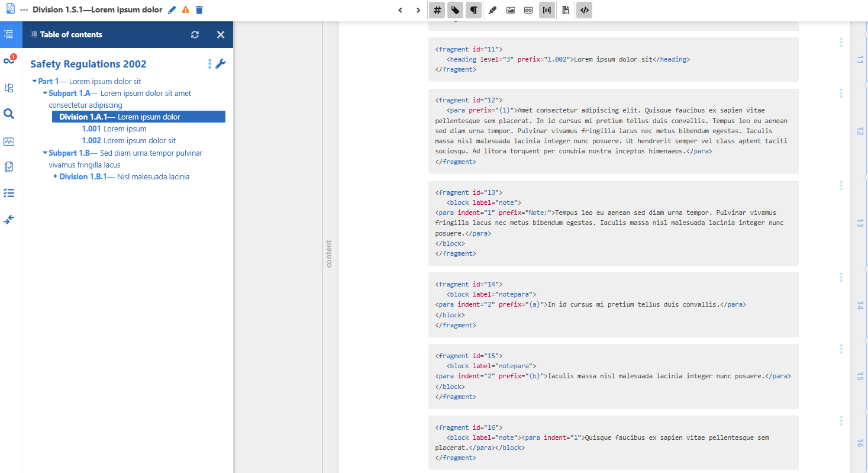The image size is (868, 473).
Task: Click inside fragment 13 note block code
Action: (x=614, y=223)
